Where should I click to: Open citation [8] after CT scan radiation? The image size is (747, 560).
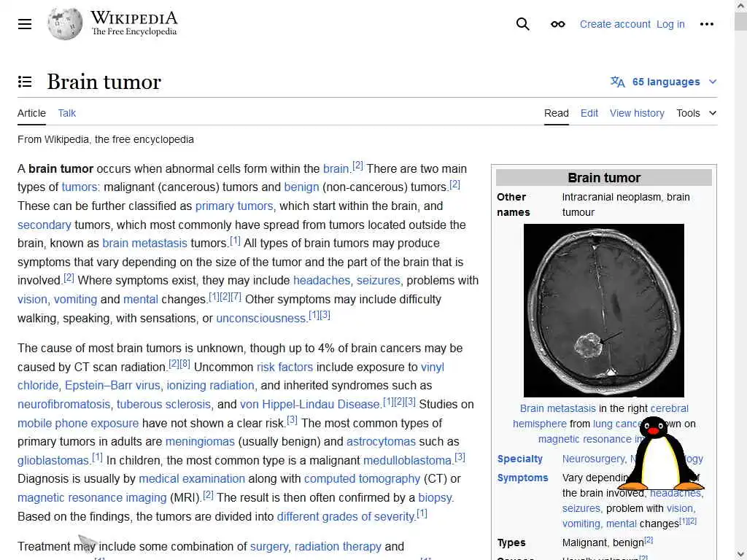tap(185, 364)
